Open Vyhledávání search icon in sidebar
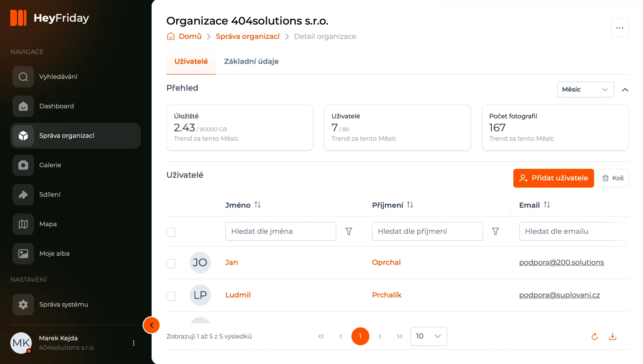Image resolution: width=643 pixels, height=364 pixels. (23, 77)
